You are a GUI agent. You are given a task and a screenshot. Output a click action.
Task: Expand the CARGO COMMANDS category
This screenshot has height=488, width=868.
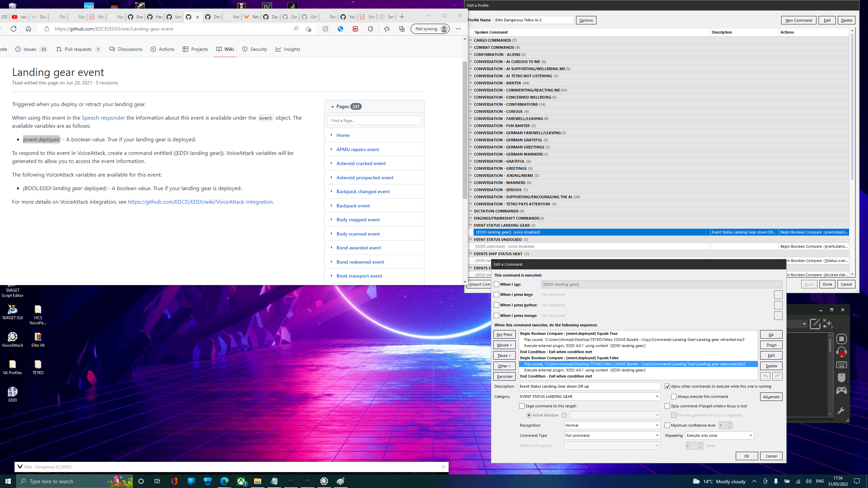pos(471,40)
